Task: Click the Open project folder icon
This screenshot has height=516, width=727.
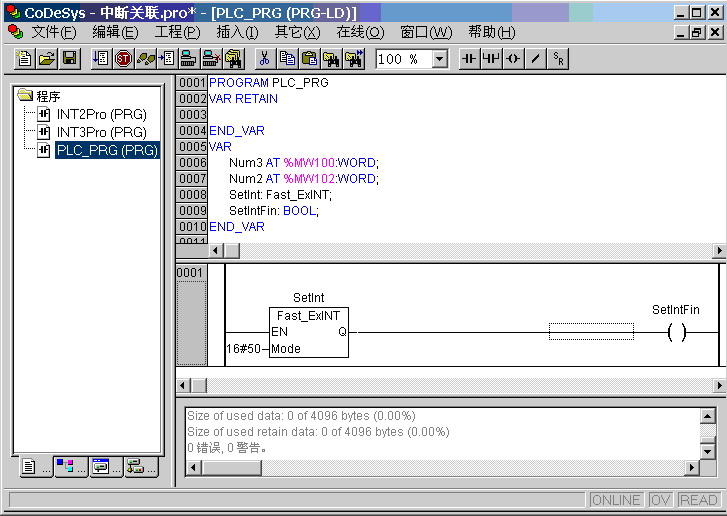Action: (47, 58)
